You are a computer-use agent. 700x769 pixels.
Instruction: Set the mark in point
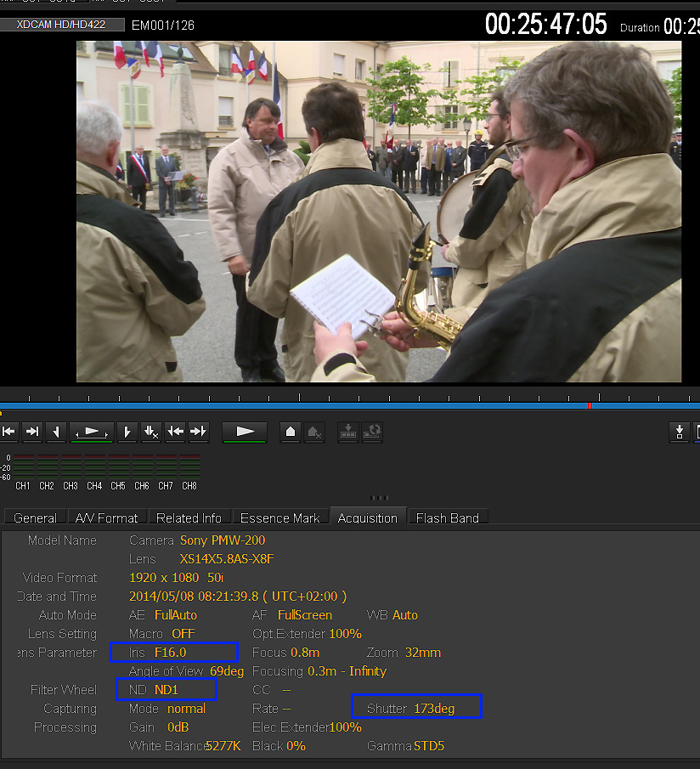[57, 432]
